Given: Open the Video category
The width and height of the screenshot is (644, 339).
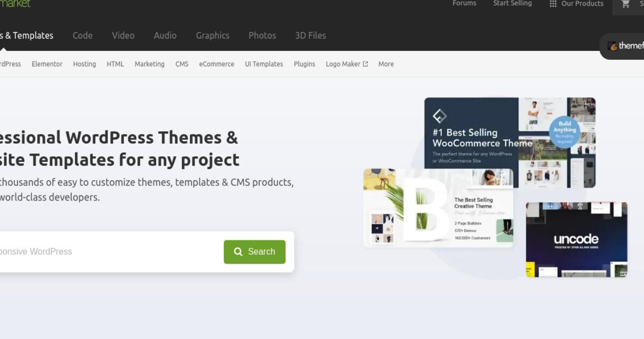Looking at the screenshot, I should [x=123, y=36].
